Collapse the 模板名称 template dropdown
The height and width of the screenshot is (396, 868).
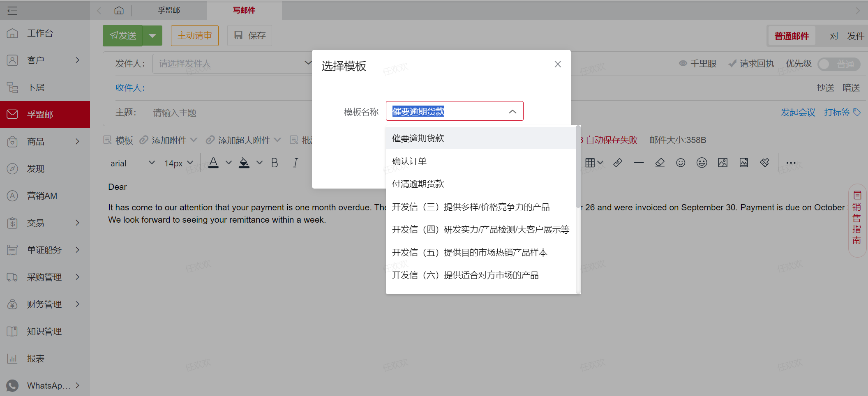point(512,111)
